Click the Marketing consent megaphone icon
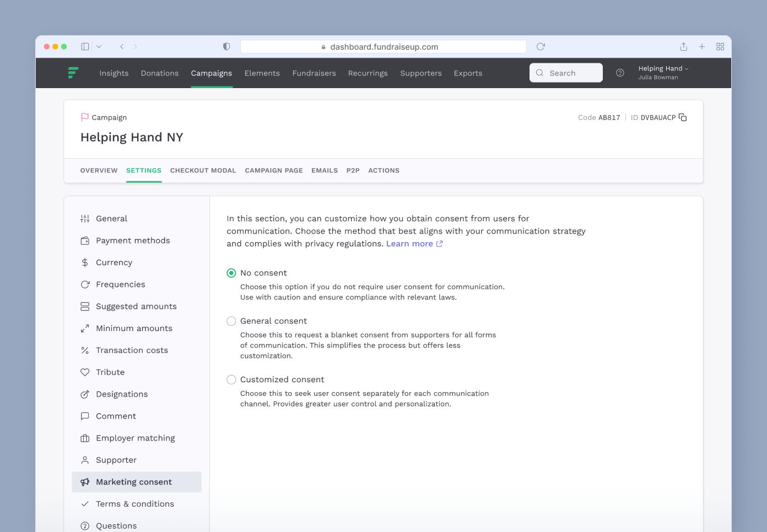 [x=85, y=482]
